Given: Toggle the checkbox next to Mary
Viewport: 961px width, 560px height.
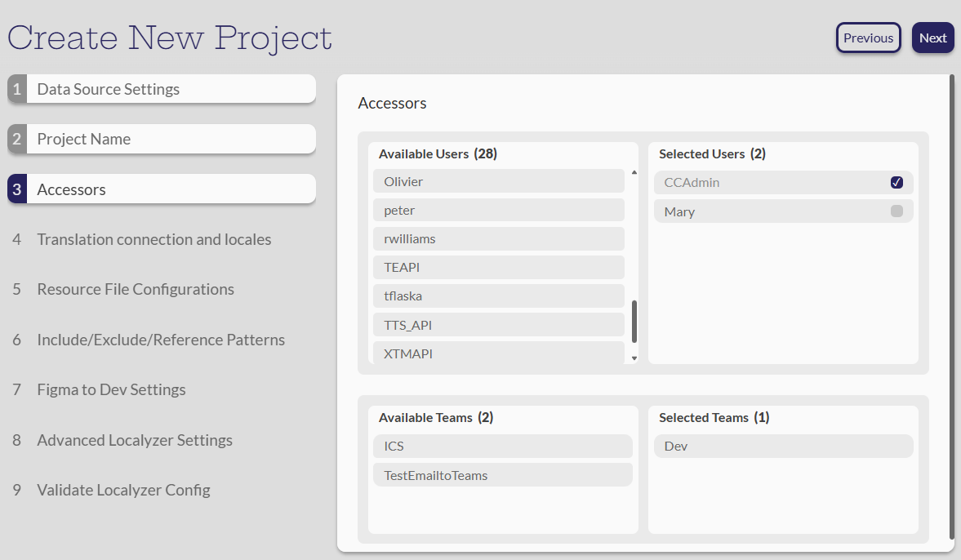Looking at the screenshot, I should click(x=896, y=211).
